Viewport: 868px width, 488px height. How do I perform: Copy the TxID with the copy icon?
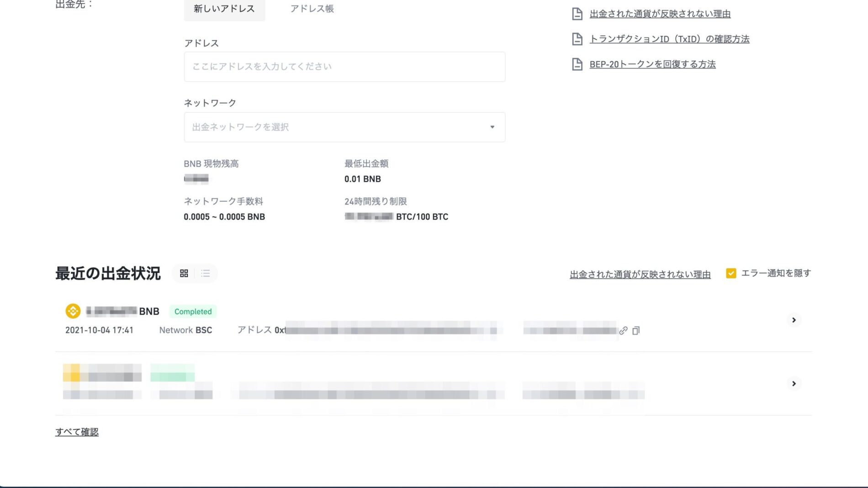[x=636, y=331]
